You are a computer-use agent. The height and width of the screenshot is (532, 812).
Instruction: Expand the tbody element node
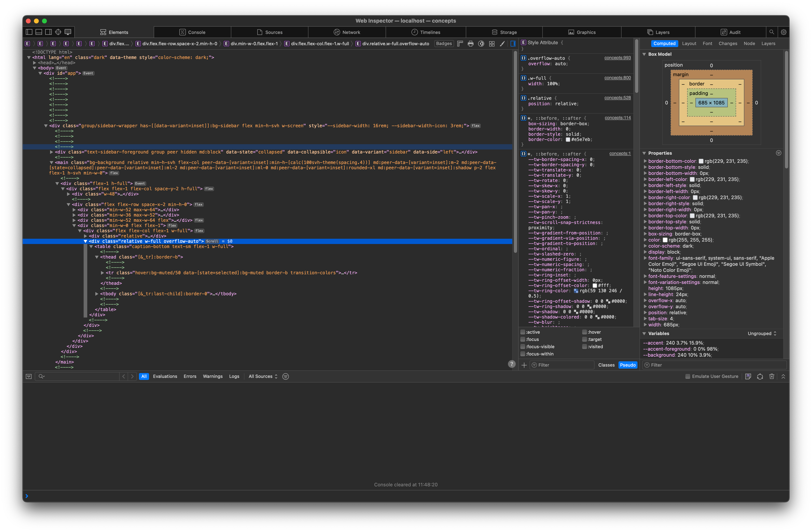97,294
